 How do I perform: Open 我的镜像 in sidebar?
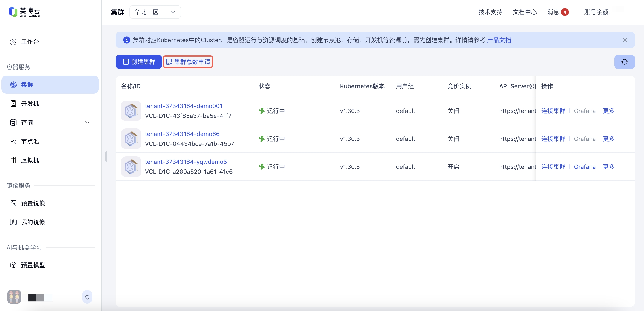tap(33, 222)
